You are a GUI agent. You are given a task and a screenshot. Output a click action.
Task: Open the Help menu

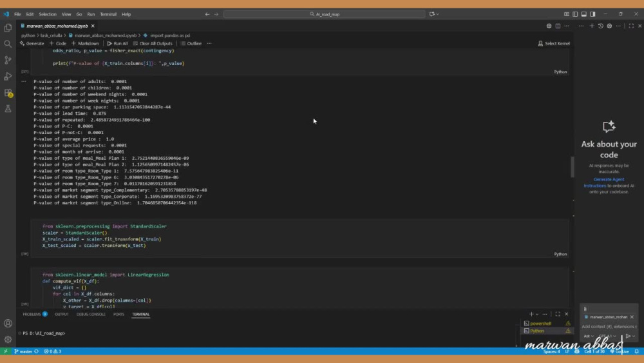coord(126,14)
